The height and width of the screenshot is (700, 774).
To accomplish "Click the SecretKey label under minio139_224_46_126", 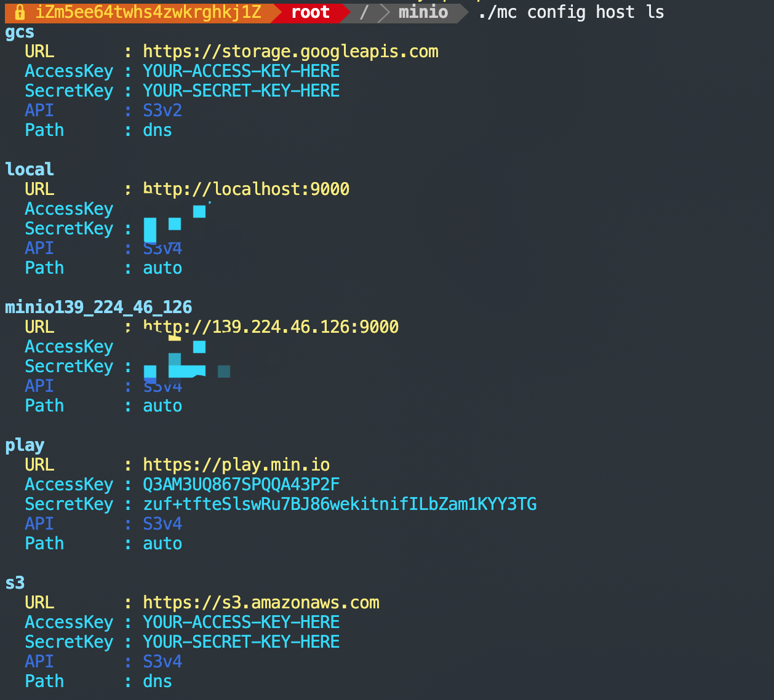I will click(69, 367).
